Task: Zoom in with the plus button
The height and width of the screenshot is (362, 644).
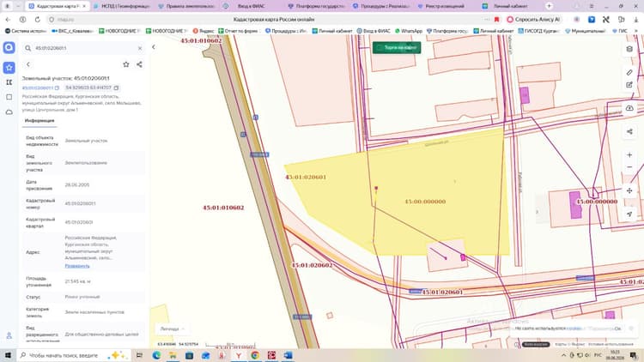Action: click(x=629, y=154)
